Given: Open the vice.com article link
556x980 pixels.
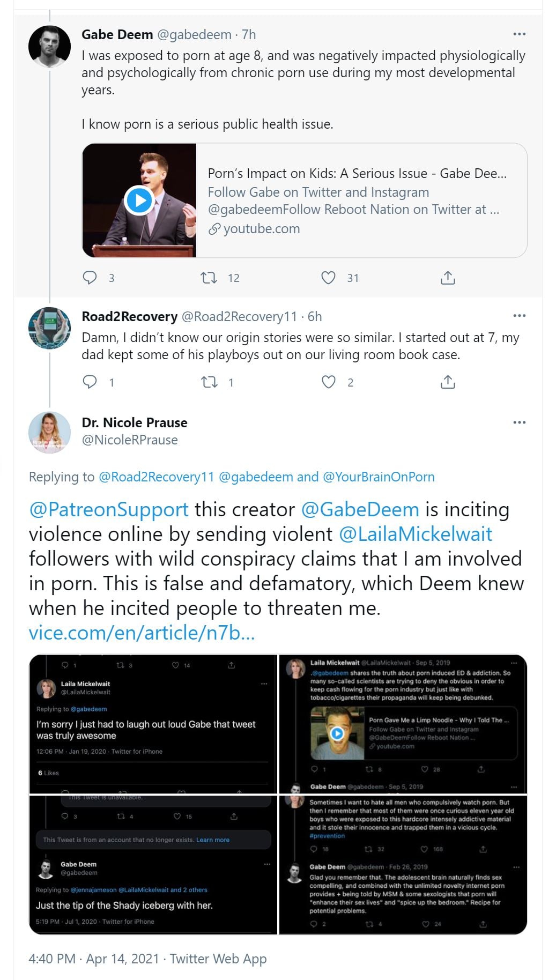Looking at the screenshot, I should click(142, 633).
